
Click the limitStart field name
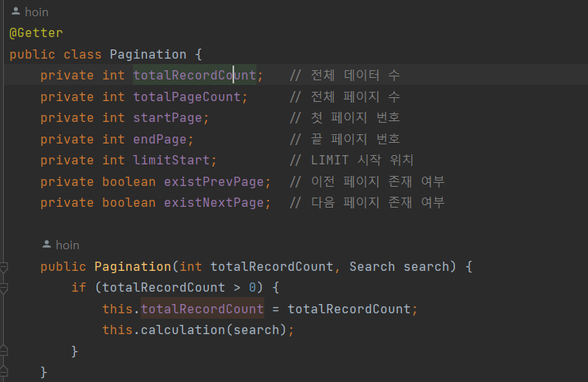point(172,161)
